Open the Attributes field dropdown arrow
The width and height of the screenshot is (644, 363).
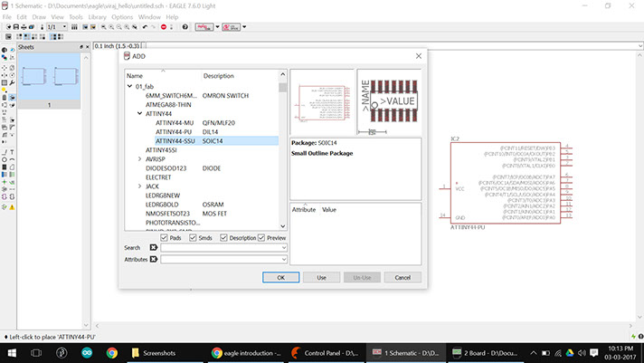(284, 259)
